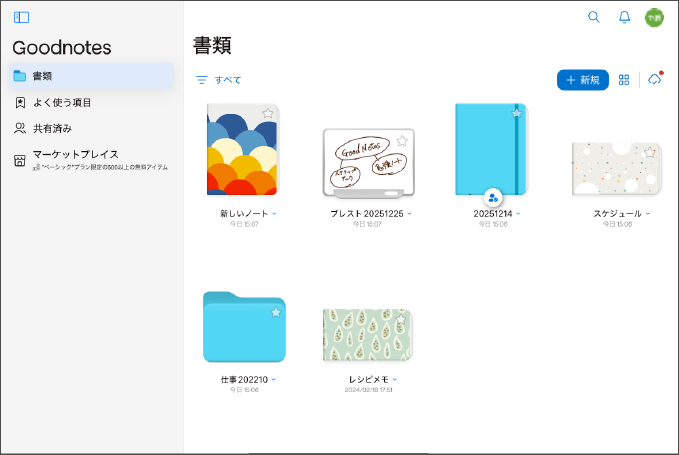Expand options chevron for ブレスト 20251225

(409, 213)
